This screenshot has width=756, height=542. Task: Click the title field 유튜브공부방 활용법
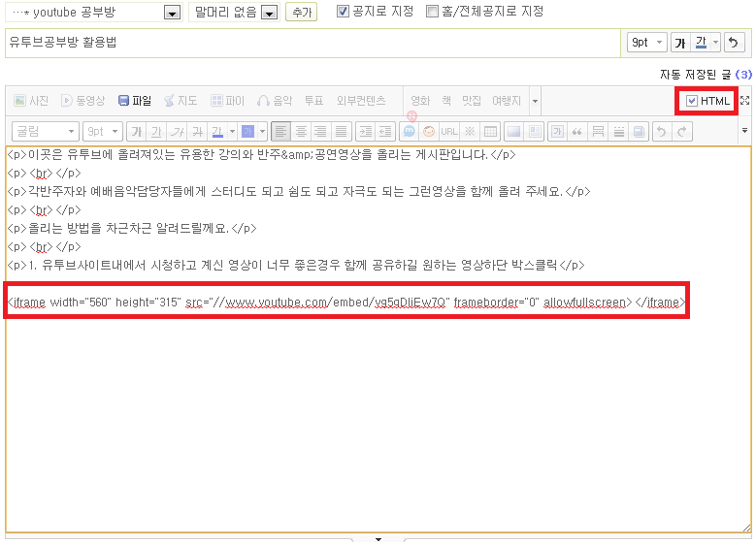click(x=312, y=43)
